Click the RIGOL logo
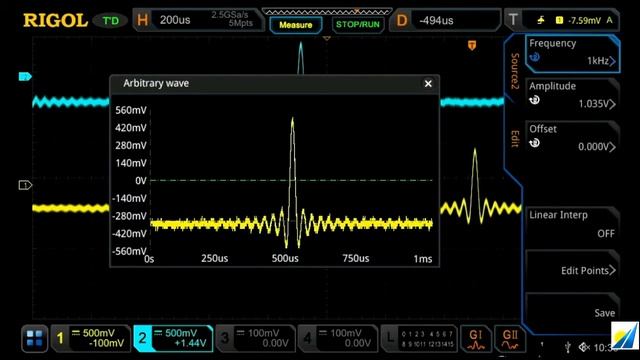 (x=55, y=20)
